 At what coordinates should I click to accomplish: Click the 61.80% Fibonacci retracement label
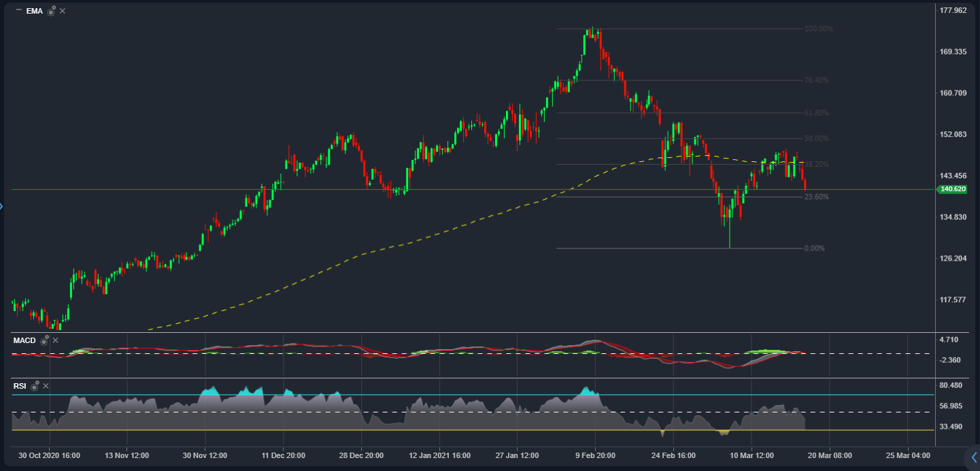(816, 113)
